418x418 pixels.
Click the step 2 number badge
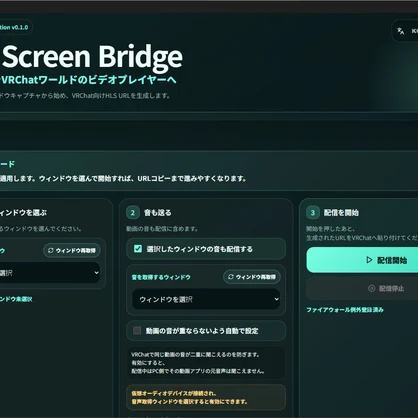point(133,213)
